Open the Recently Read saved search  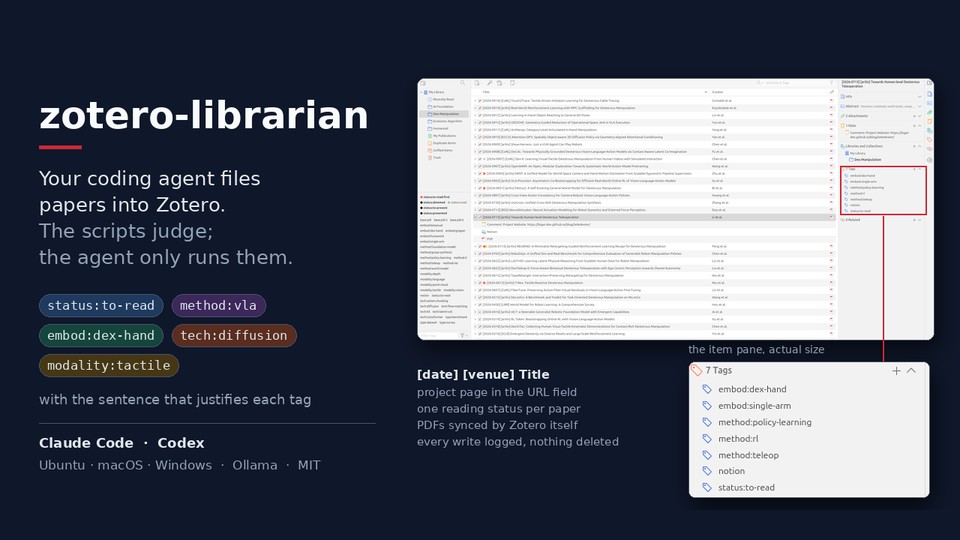pos(444,99)
